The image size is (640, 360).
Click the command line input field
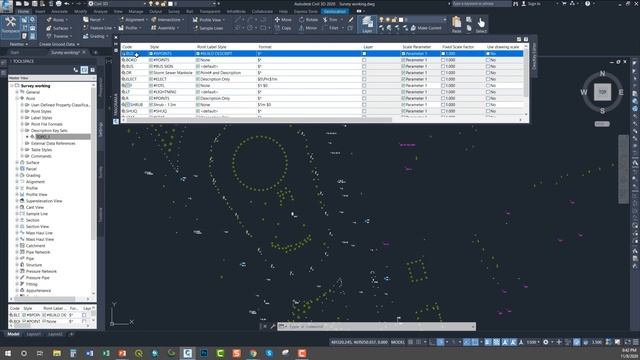[x=376, y=327]
